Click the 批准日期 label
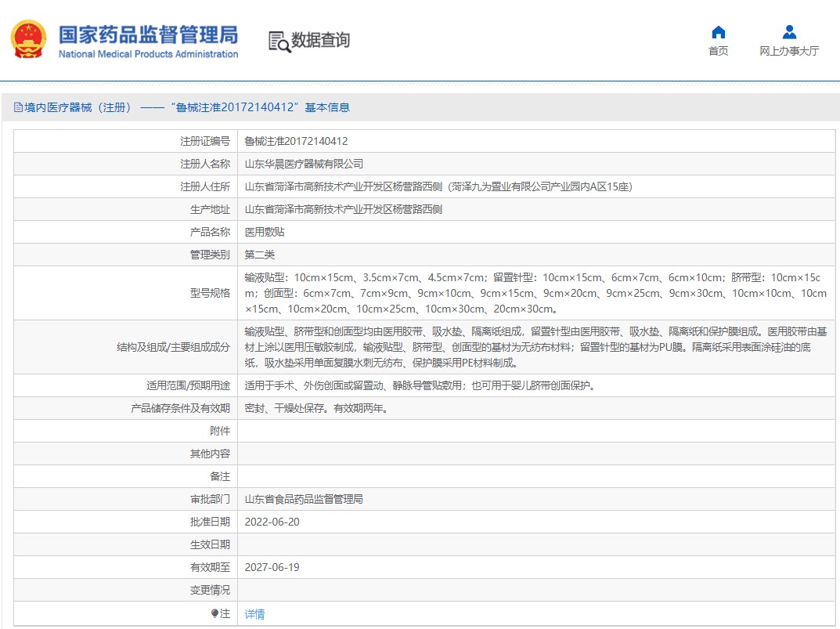This screenshot has height=629, width=840. pyautogui.click(x=210, y=522)
